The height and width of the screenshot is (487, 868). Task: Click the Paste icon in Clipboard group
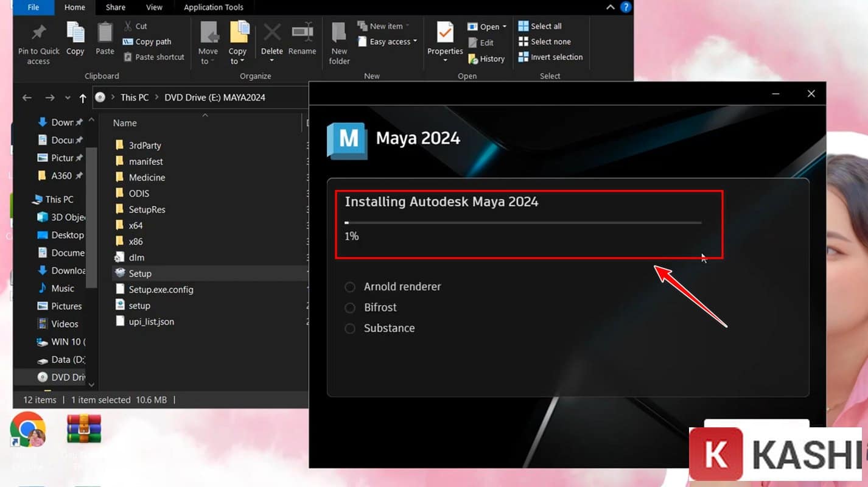point(105,33)
